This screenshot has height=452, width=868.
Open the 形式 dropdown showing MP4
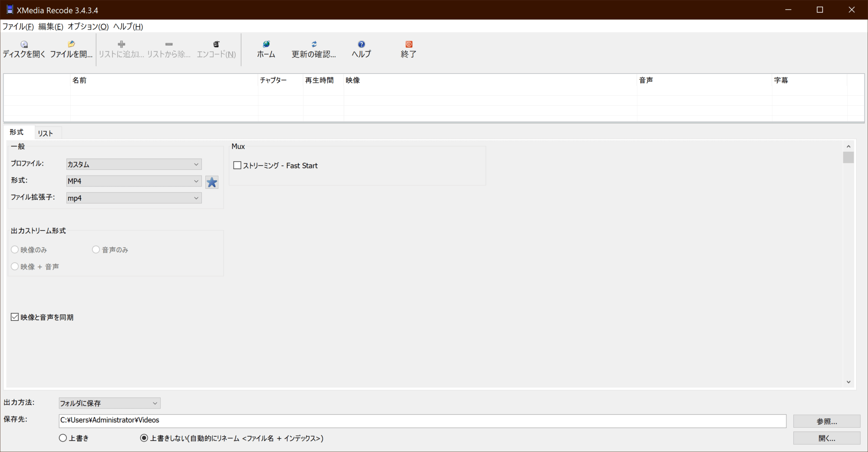click(134, 181)
